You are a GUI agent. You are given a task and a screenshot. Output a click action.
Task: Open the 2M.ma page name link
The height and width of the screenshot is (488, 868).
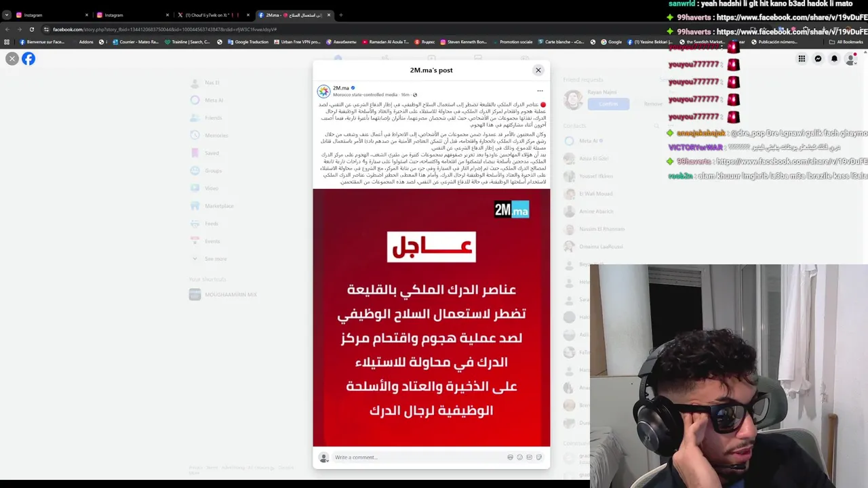point(340,87)
